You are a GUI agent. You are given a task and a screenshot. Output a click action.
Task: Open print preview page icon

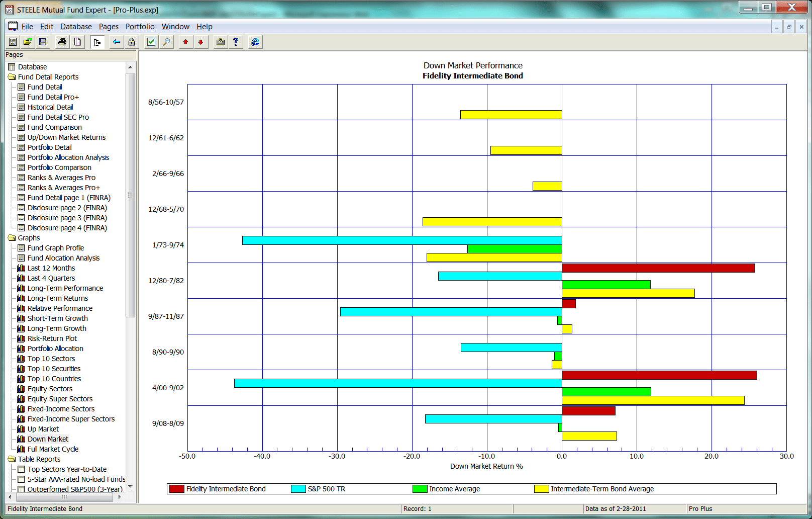click(x=77, y=42)
